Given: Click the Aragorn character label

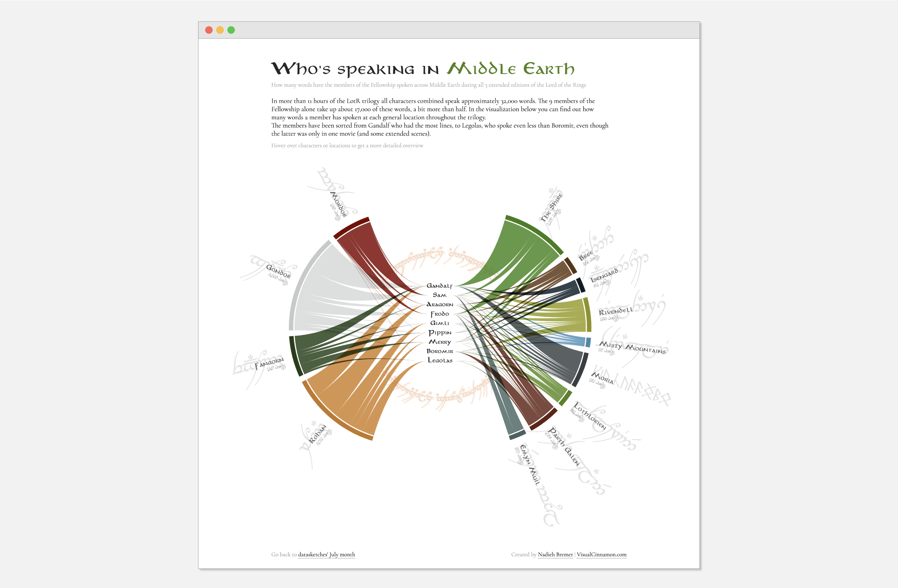Looking at the screenshot, I should [x=440, y=304].
